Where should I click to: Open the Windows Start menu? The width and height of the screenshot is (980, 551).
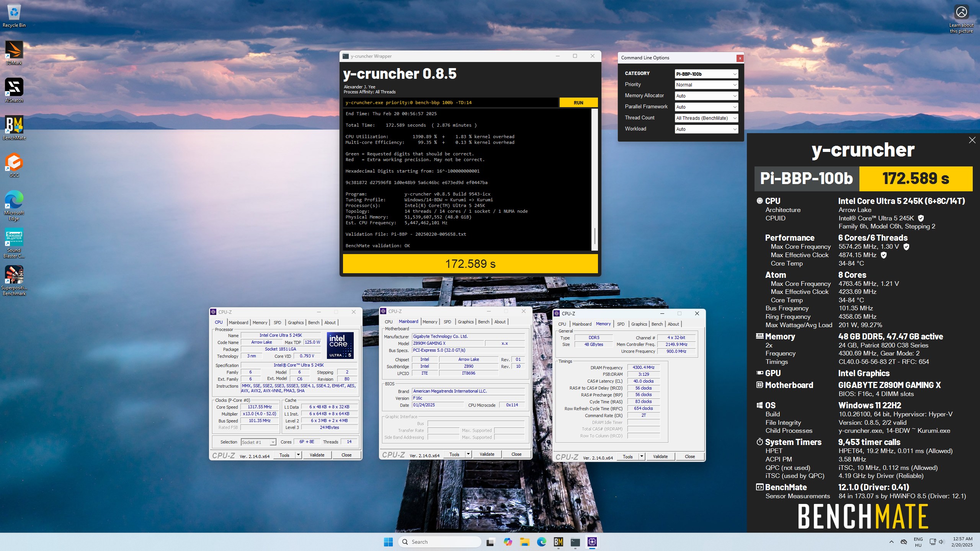click(x=388, y=542)
